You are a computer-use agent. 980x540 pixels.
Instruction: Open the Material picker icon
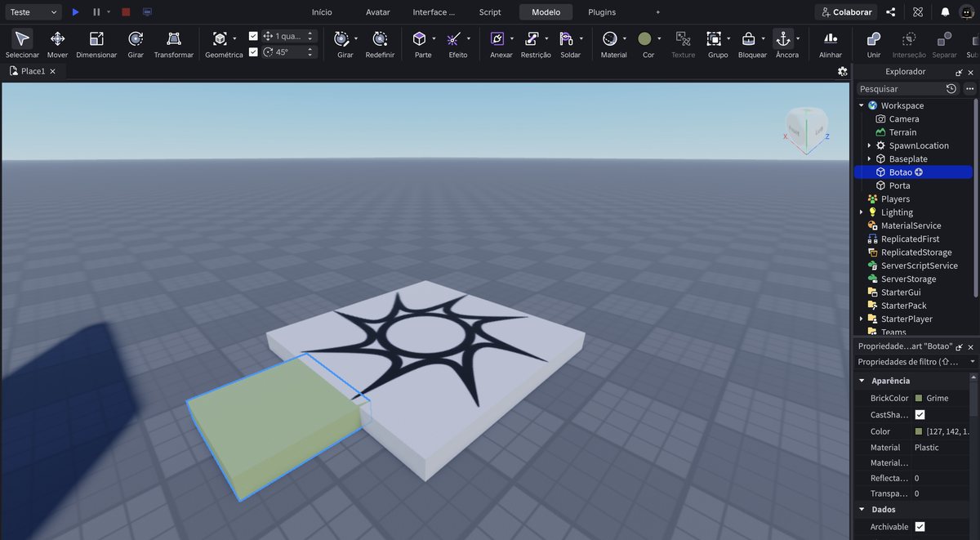(x=609, y=38)
